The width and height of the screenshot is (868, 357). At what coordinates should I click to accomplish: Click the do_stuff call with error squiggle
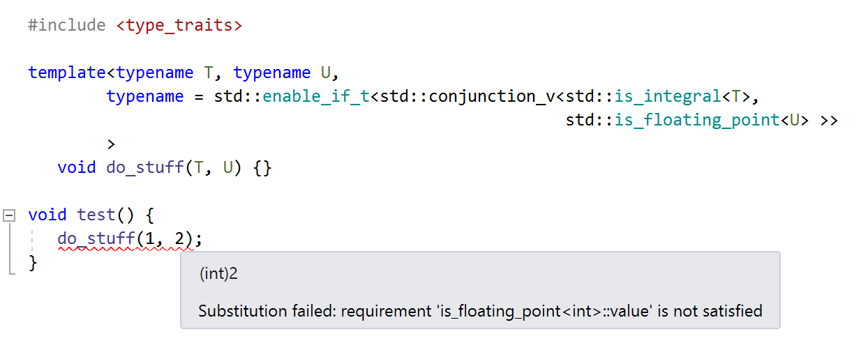pos(96,239)
